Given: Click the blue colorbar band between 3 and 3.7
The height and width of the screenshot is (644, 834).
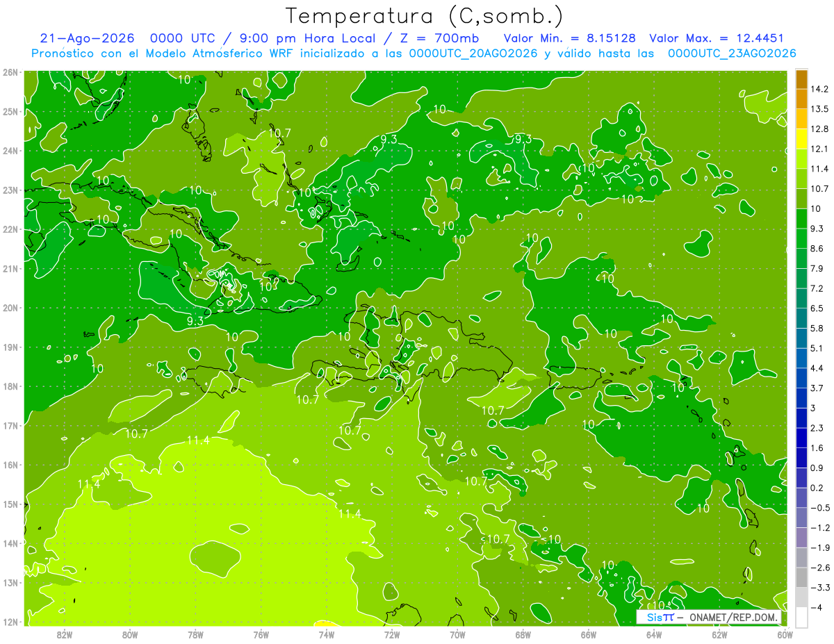Looking at the screenshot, I should pyautogui.click(x=801, y=398).
